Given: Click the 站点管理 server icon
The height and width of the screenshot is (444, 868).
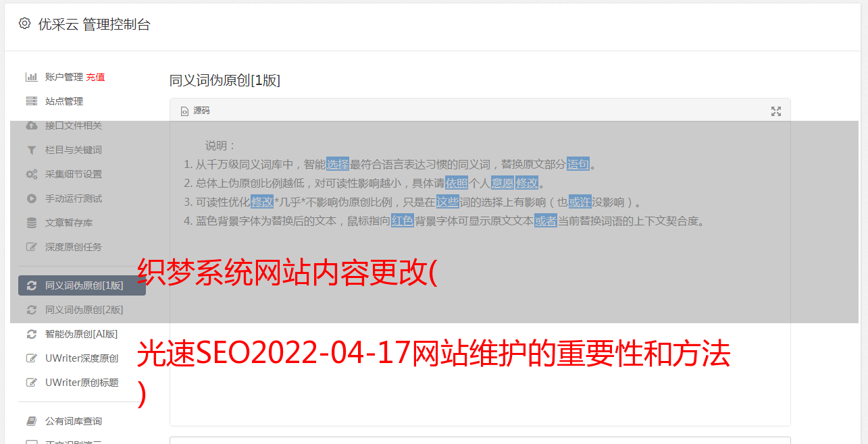Looking at the screenshot, I should coord(31,101).
